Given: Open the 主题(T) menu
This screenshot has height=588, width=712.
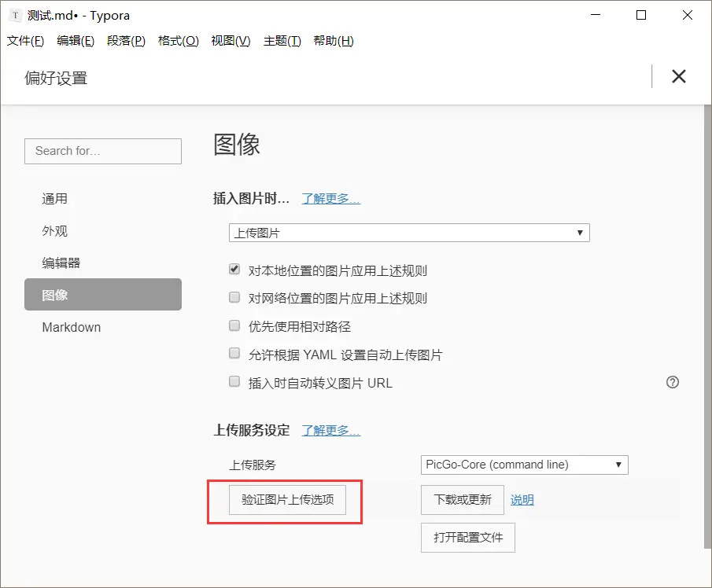Looking at the screenshot, I should tap(282, 41).
